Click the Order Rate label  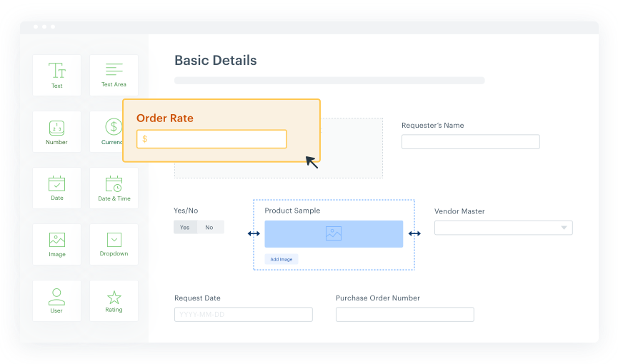click(165, 118)
